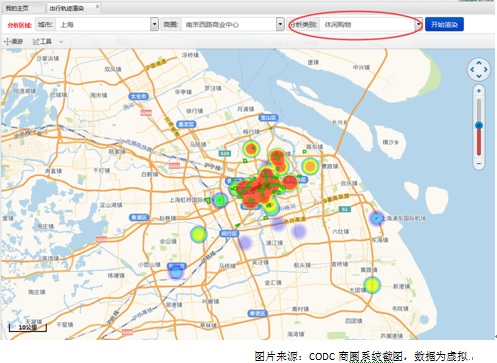Viewport: 497px width, 363px height.
Task: Close the 出行轨迹渲染 tab
Action: pos(97,6)
